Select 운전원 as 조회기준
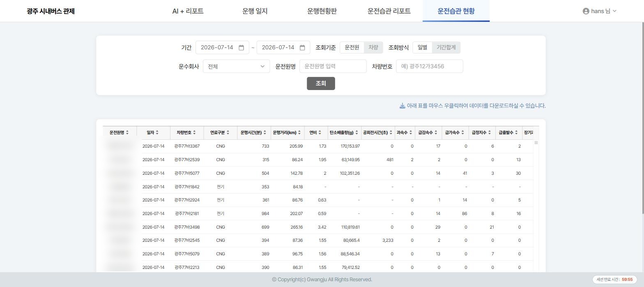This screenshot has height=287, width=644. [x=352, y=48]
